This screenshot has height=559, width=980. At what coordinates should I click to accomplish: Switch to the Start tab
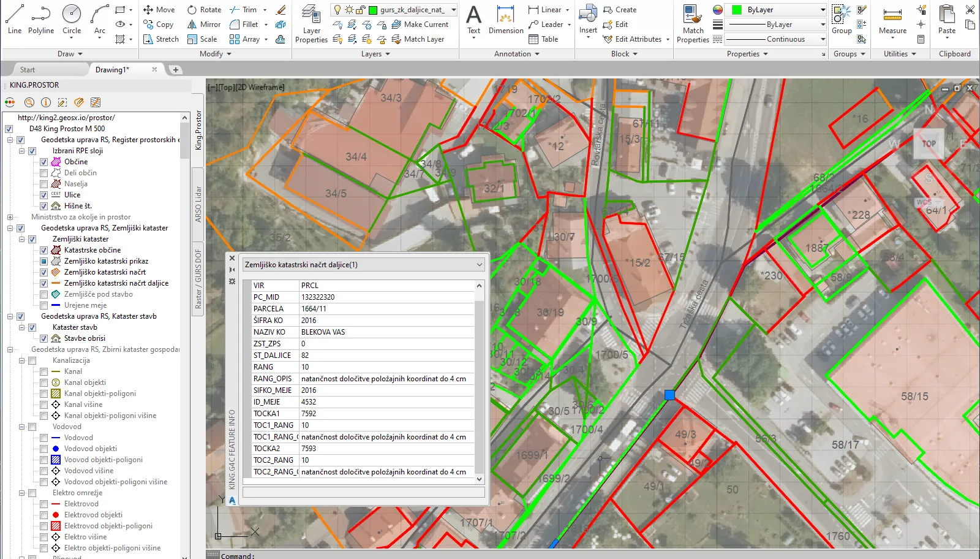(x=28, y=70)
